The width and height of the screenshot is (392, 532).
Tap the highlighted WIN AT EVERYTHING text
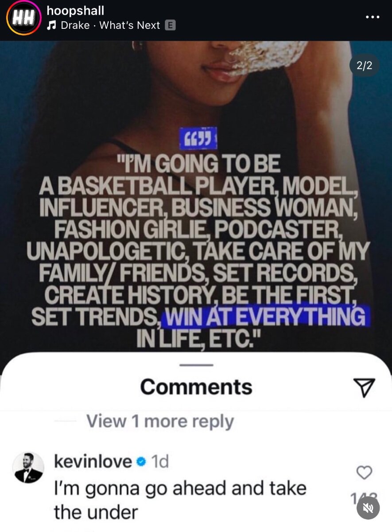[265, 317]
